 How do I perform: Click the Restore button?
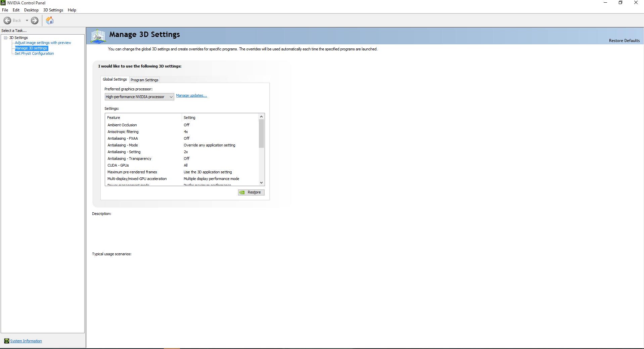[x=251, y=192]
